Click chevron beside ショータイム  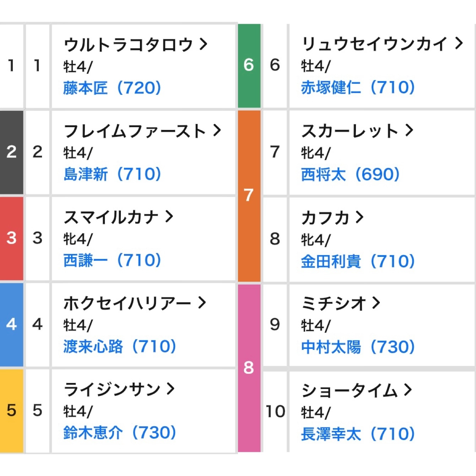408,390
